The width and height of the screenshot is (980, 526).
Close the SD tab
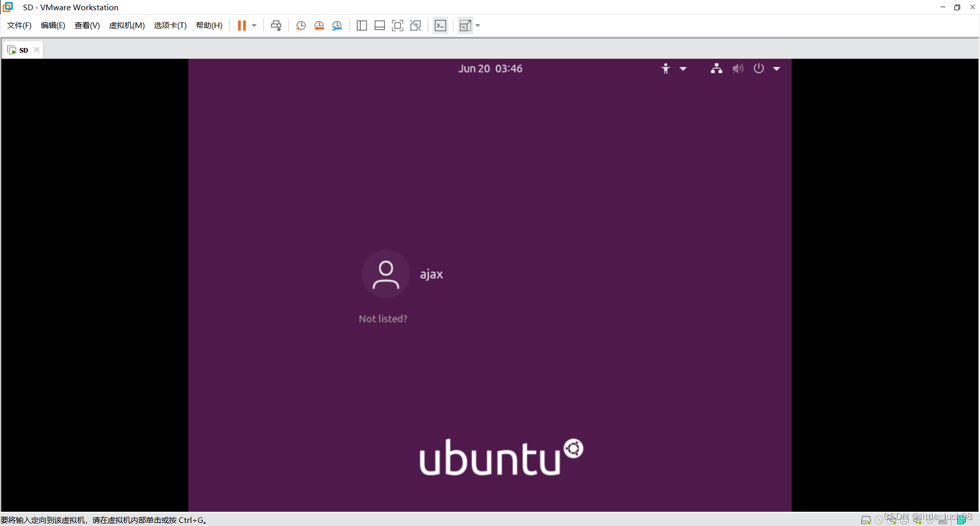pos(36,50)
